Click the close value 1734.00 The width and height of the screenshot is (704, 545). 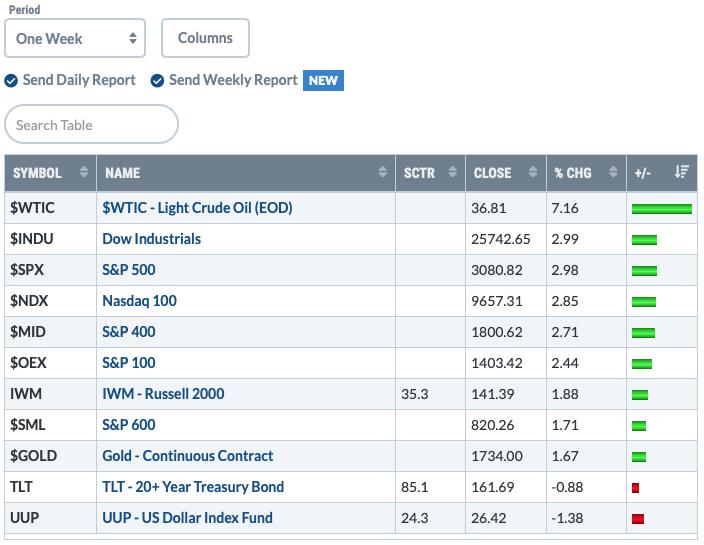coord(497,456)
